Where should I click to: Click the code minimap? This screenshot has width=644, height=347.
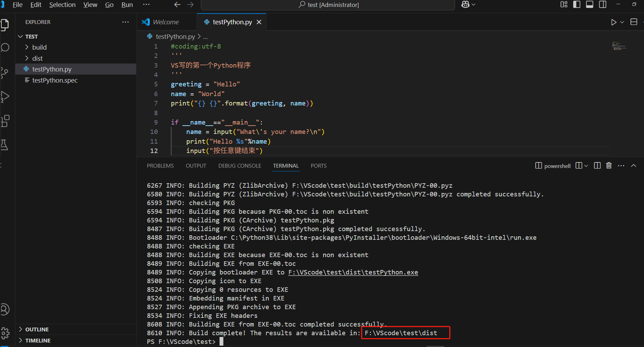[x=619, y=46]
